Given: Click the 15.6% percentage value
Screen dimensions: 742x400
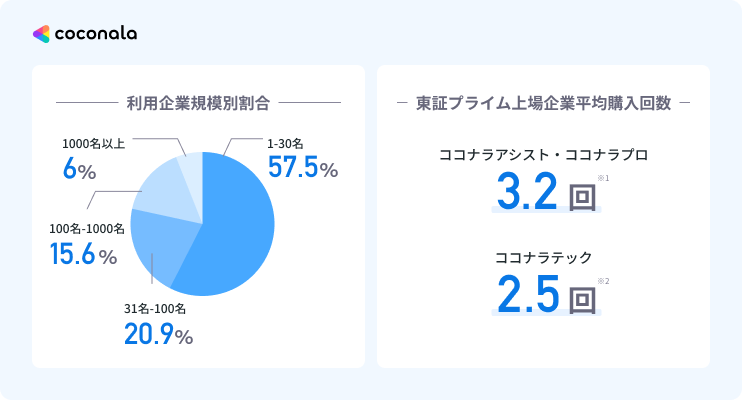Looking at the screenshot, I should point(83,255).
